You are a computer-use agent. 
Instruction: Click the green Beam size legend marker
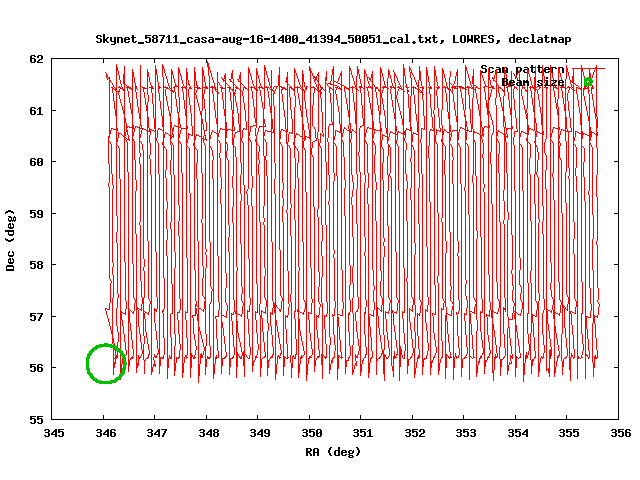pos(589,82)
